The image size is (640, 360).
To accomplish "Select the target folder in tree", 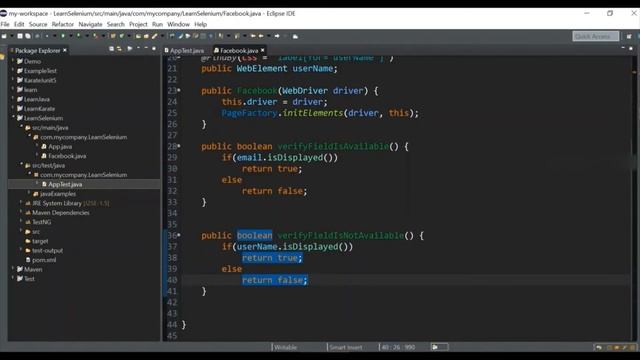I will 40,241.
